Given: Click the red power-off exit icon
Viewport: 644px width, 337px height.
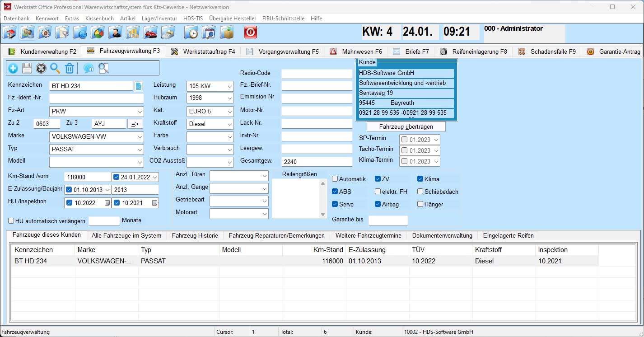Looking at the screenshot, I should [x=250, y=32].
